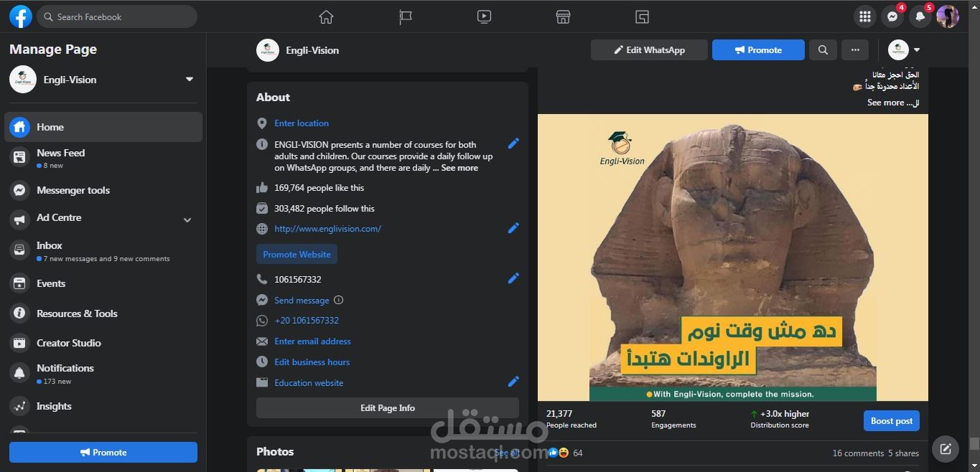Click the info icon beside Send message
The width and height of the screenshot is (980, 472).
339,301
